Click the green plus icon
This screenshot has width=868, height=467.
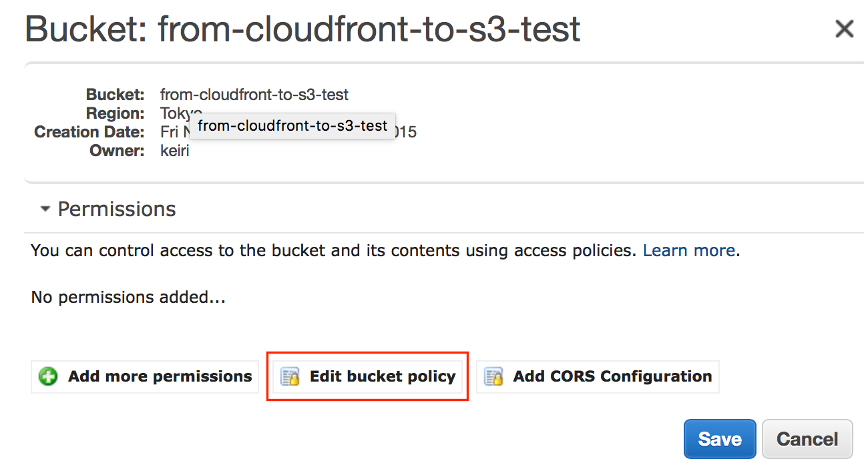click(48, 377)
